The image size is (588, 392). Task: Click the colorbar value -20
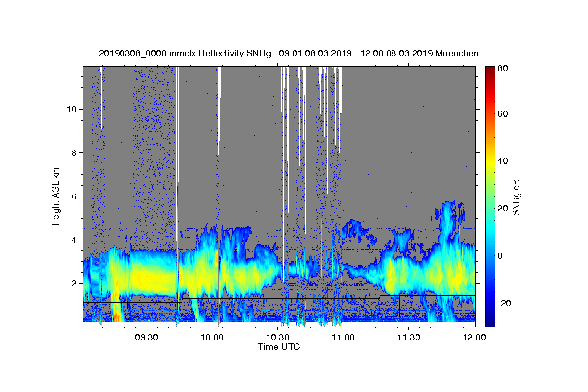[504, 303]
